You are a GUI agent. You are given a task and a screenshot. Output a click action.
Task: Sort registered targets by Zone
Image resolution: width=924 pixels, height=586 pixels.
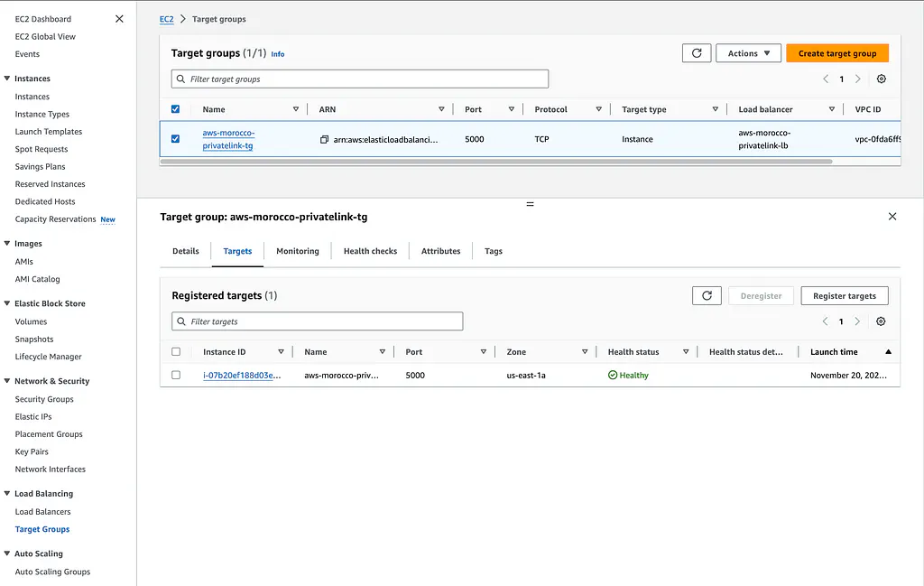585,352
